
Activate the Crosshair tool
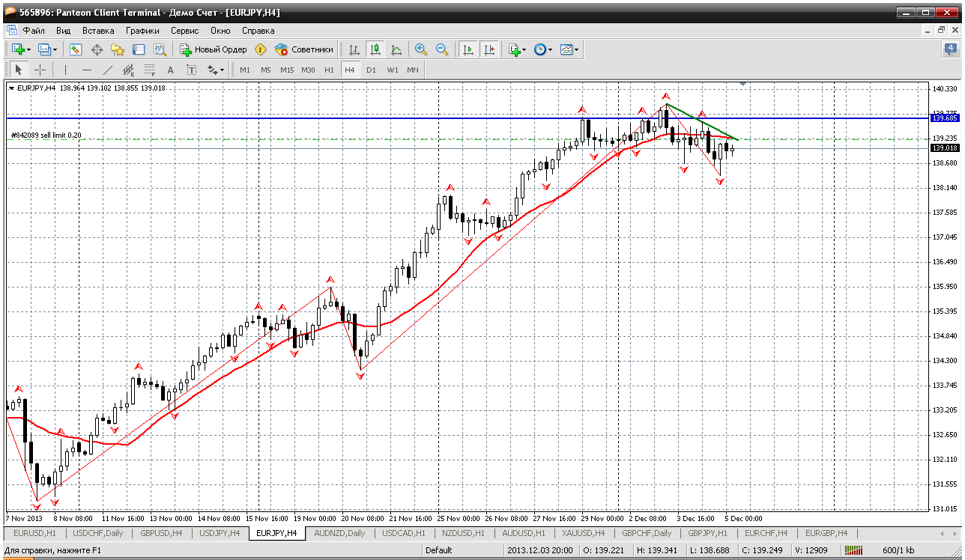click(x=40, y=70)
